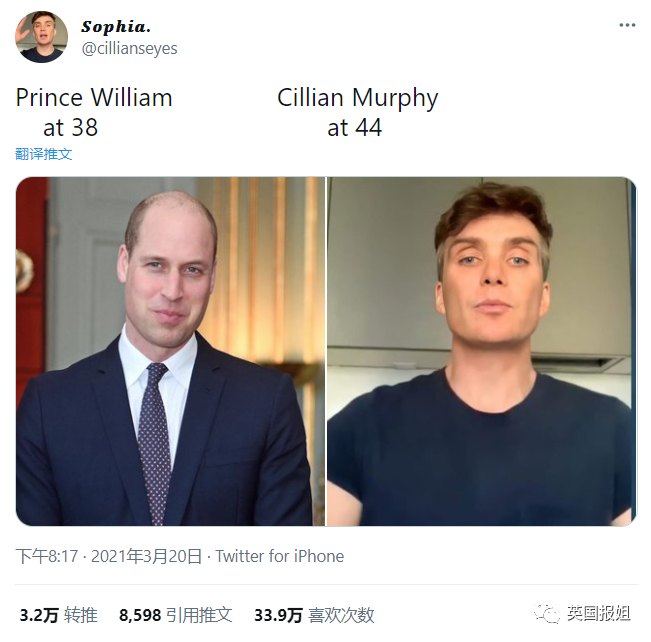Click the 英国报姐 watermark text
651x642 pixels.
pyautogui.click(x=599, y=613)
